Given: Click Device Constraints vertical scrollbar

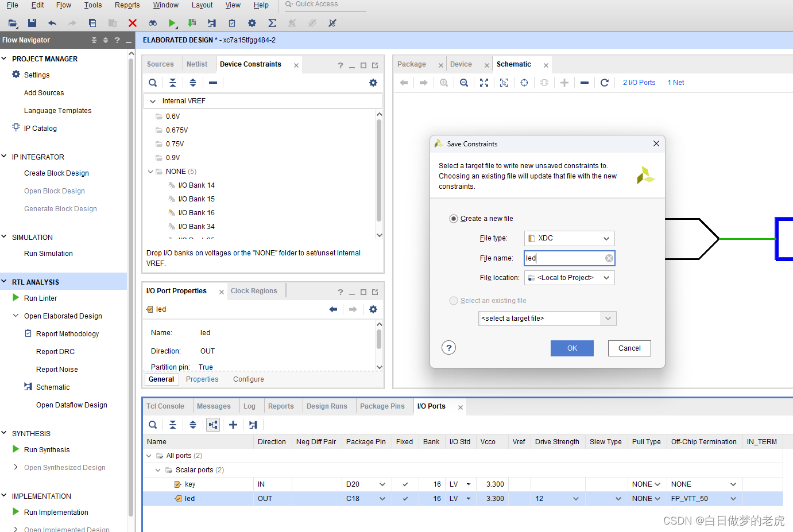Looking at the screenshot, I should pos(379,170).
